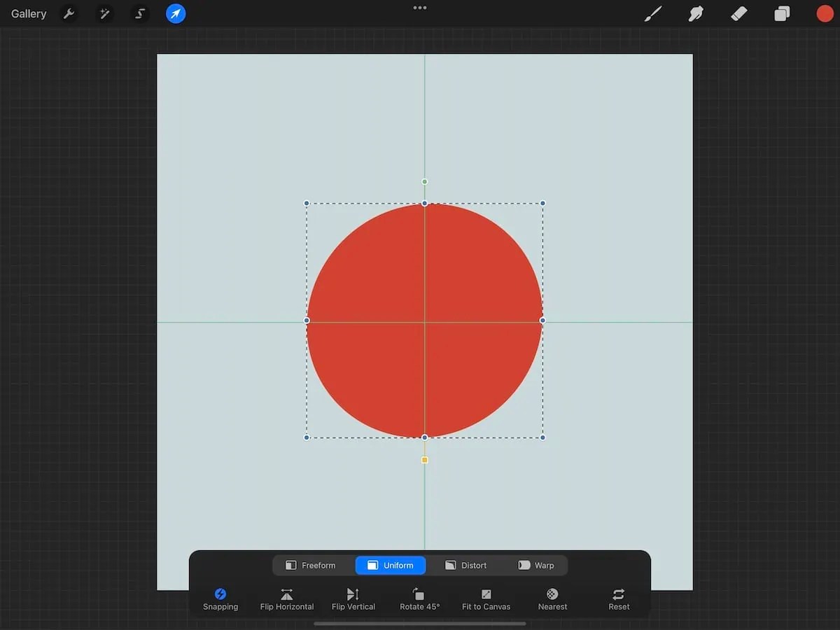Open the Nearest interpolation option
The height and width of the screenshot is (630, 840).
[x=552, y=598]
